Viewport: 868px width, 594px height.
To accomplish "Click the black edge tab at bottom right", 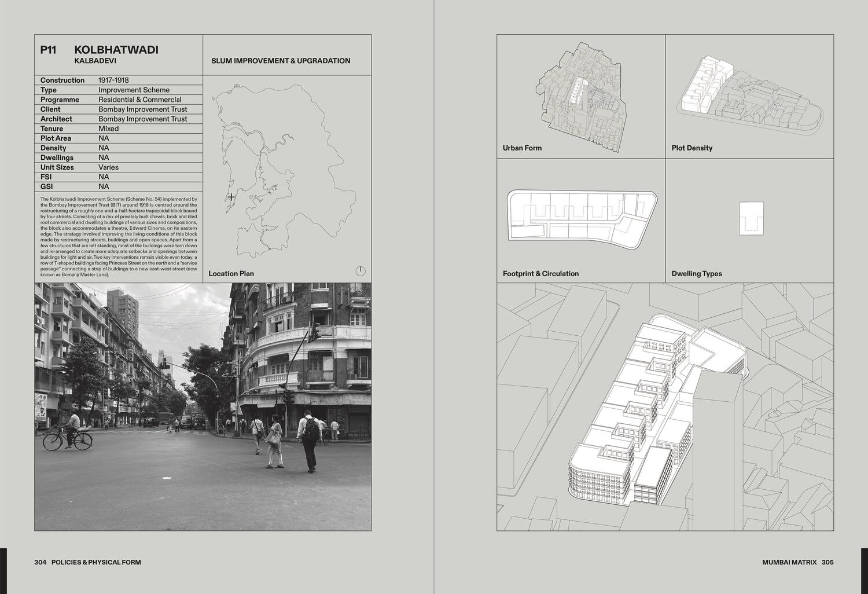I will [x=865, y=570].
